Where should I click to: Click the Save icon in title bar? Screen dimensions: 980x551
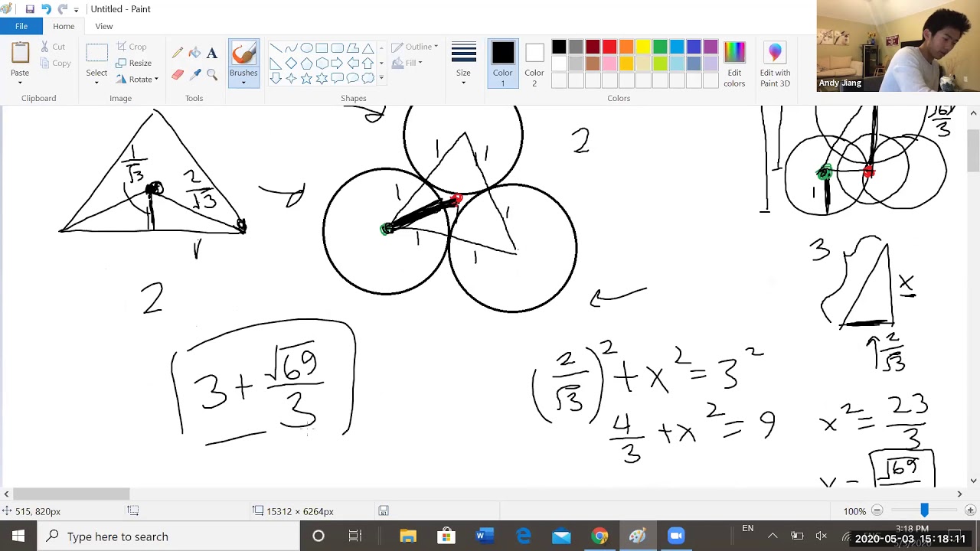coord(30,9)
